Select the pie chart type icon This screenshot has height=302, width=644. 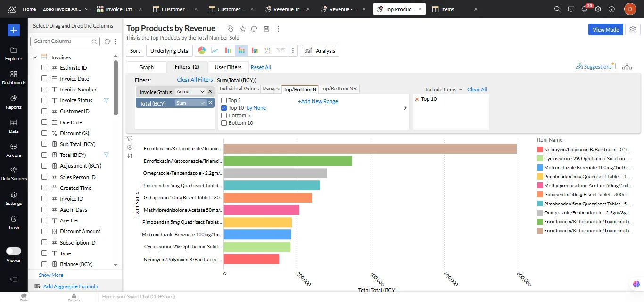pos(201,50)
